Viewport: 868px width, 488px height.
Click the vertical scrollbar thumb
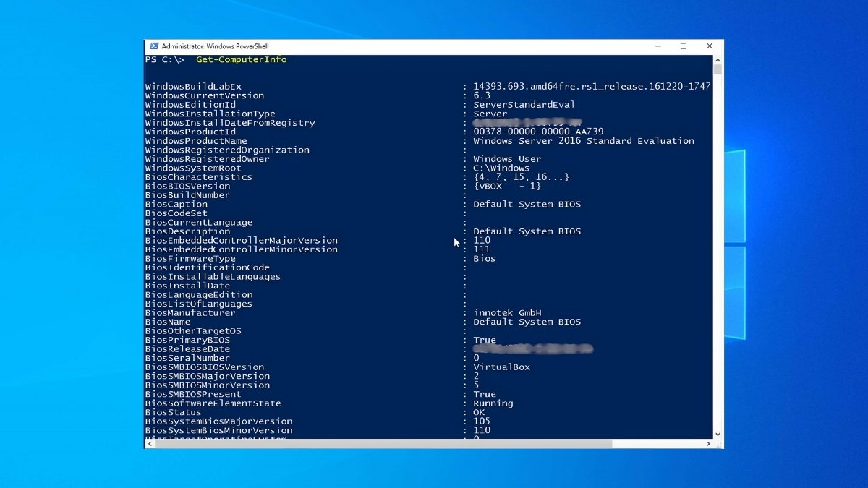tap(718, 70)
